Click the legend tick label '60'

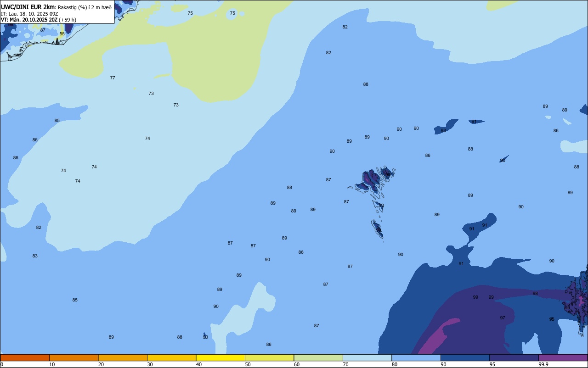pyautogui.click(x=297, y=364)
